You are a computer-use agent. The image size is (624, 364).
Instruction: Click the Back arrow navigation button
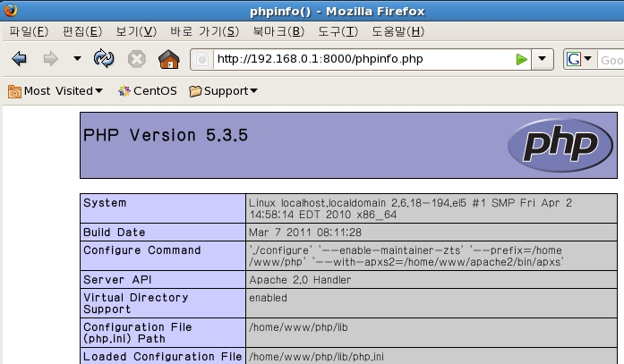click(19, 59)
